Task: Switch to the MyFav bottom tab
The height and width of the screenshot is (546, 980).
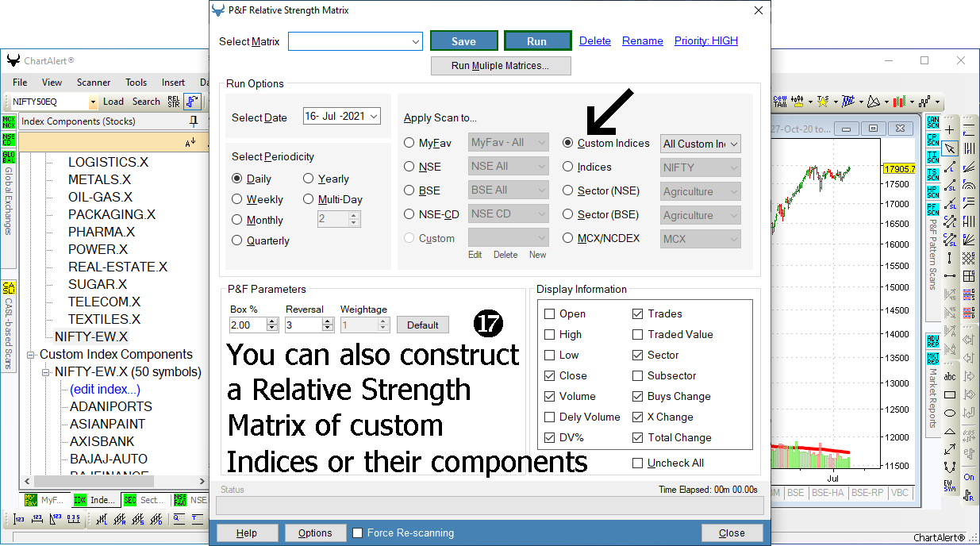Action: (x=45, y=500)
